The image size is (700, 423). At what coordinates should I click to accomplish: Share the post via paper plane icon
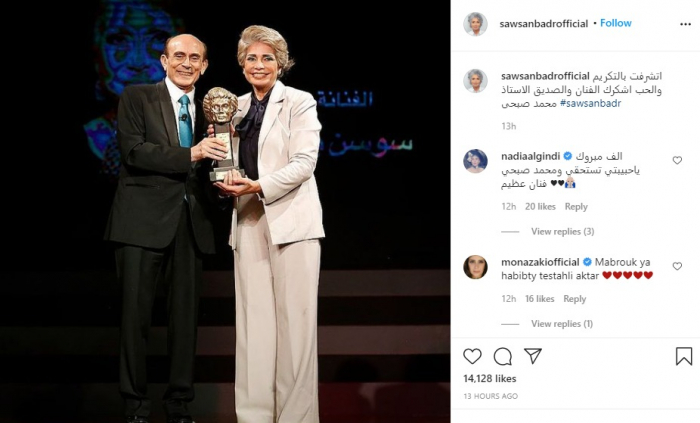[x=533, y=356]
